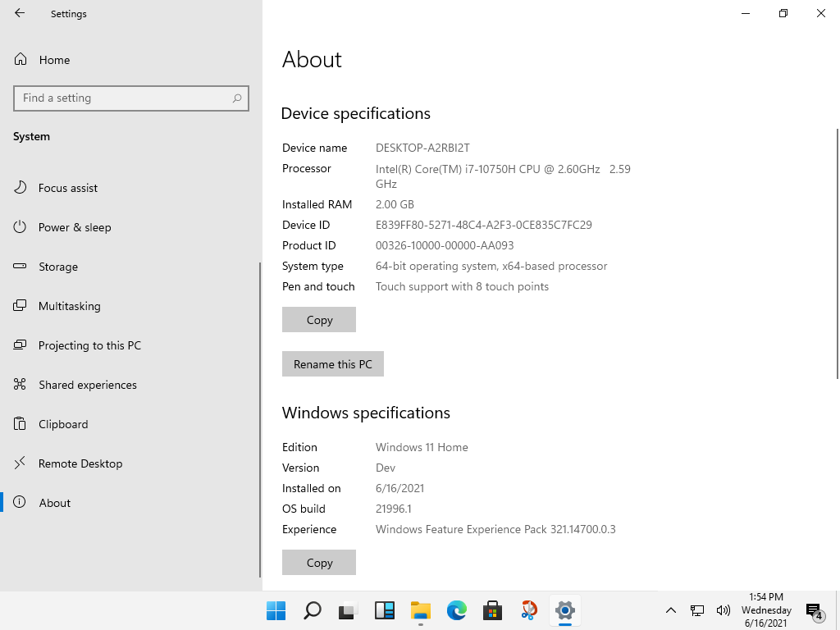The height and width of the screenshot is (630, 840).
Task: Click the Storage drive icon
Action: tap(20, 266)
